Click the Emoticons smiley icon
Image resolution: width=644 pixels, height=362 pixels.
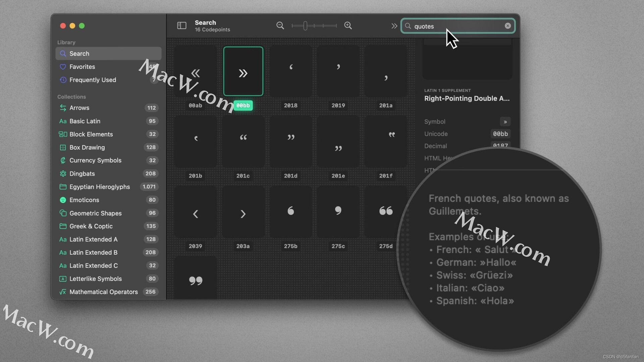pyautogui.click(x=63, y=200)
